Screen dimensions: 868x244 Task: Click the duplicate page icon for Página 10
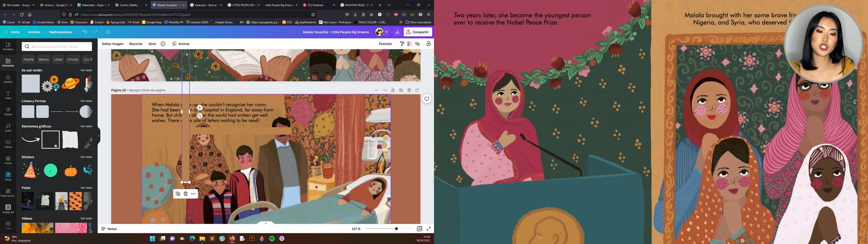[x=401, y=90]
